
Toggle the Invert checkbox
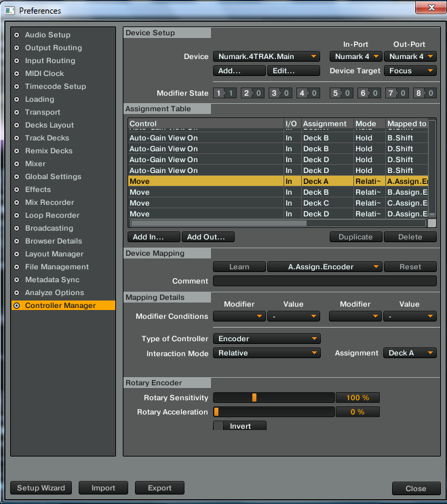pos(219,426)
